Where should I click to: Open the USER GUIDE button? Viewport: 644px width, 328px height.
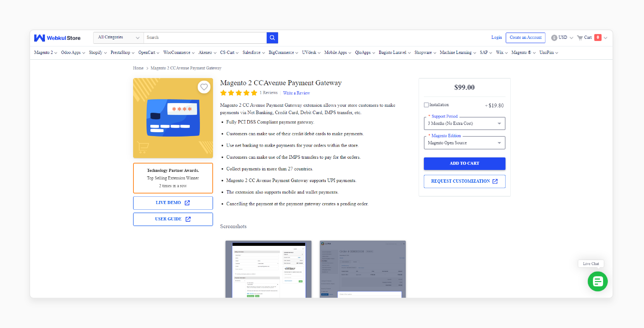(173, 219)
